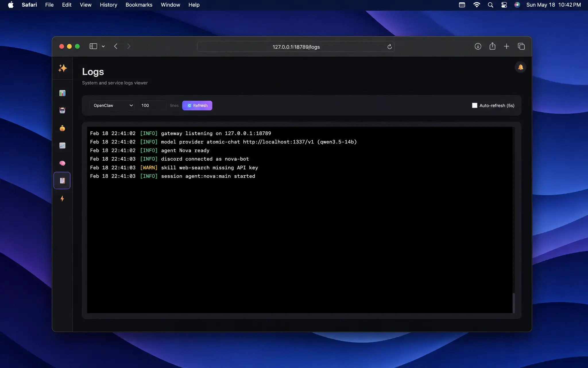Screen dimensions: 588x368
Task: Click the 'Logs' page heading
Action: [93, 72]
